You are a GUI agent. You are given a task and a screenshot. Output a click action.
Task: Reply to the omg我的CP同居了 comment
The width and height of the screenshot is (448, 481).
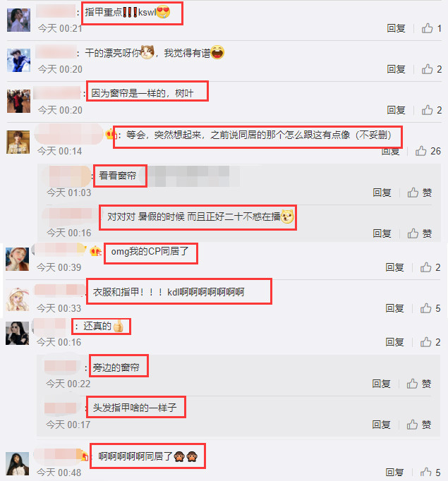(394, 267)
